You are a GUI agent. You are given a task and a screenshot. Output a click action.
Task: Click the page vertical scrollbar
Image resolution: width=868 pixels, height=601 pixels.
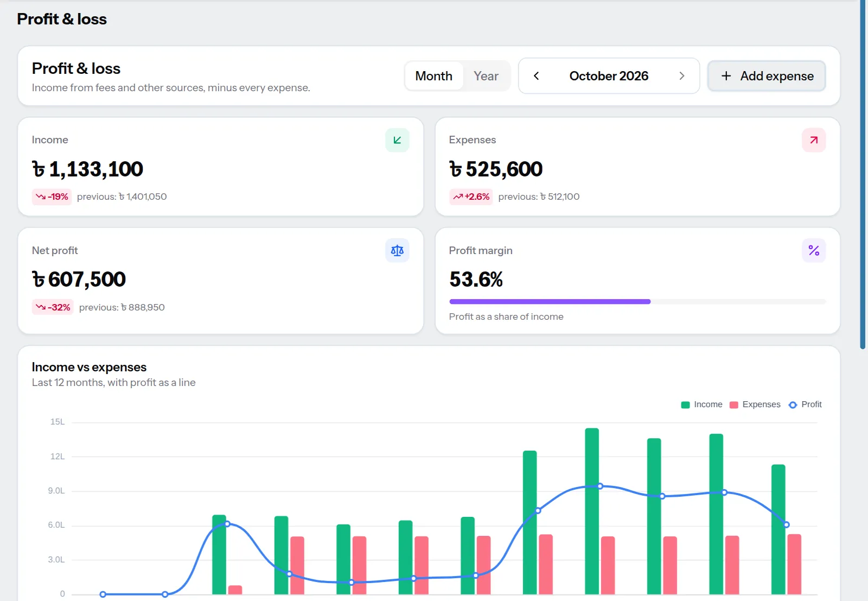[863, 174]
